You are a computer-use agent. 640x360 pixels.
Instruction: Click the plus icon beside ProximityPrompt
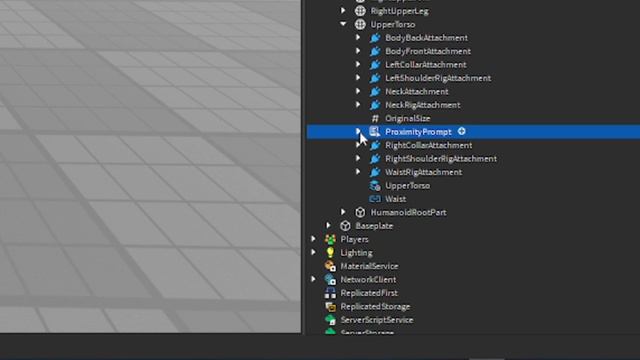pos(462,131)
